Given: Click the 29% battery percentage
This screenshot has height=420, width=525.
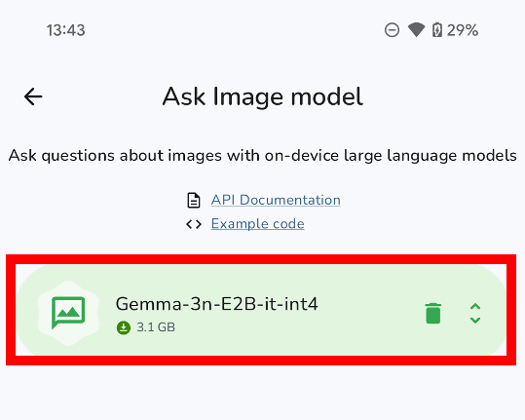Looking at the screenshot, I should point(463,30).
